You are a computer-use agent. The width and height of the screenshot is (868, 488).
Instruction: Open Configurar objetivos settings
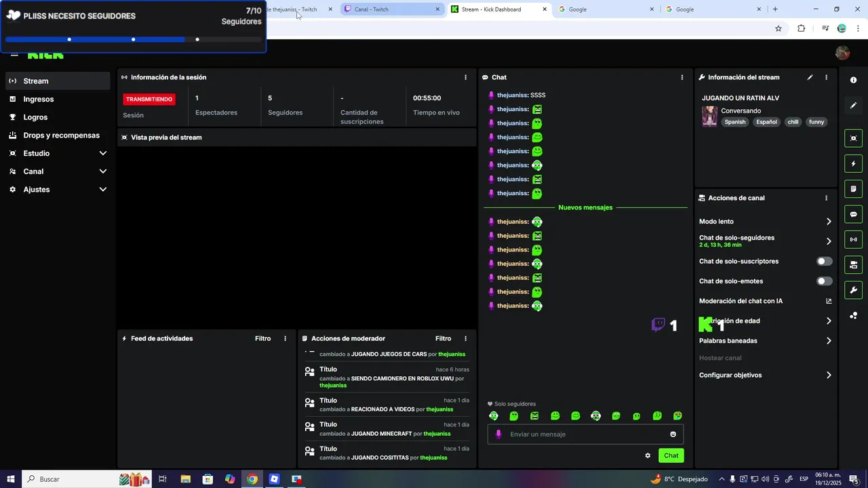[766, 375]
